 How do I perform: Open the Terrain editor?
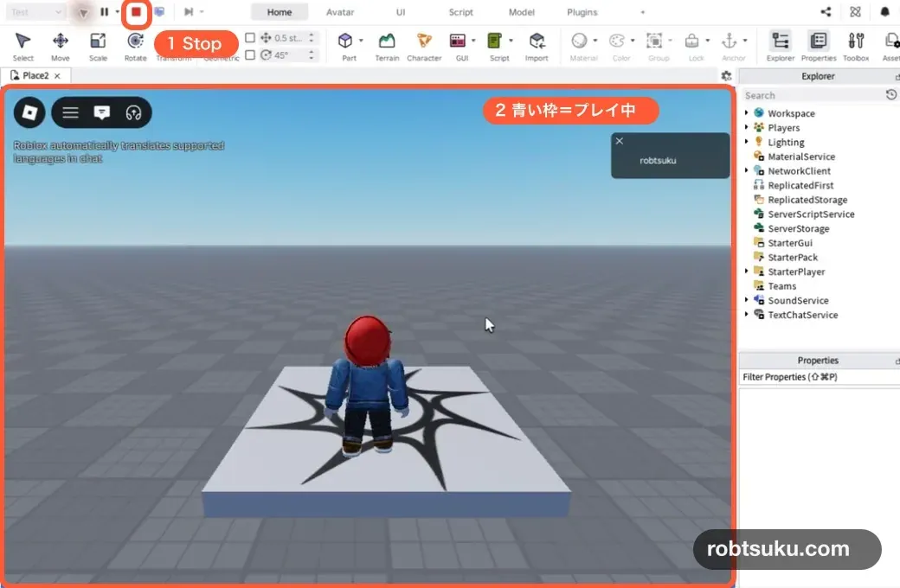click(x=387, y=47)
